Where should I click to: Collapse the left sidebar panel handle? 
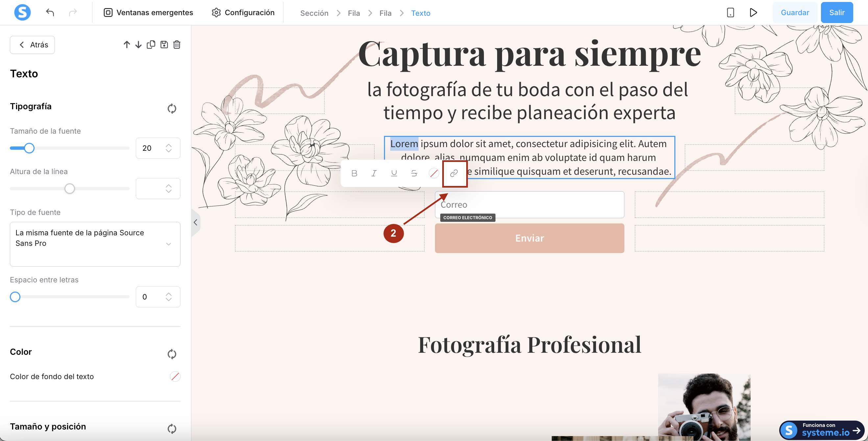(195, 222)
